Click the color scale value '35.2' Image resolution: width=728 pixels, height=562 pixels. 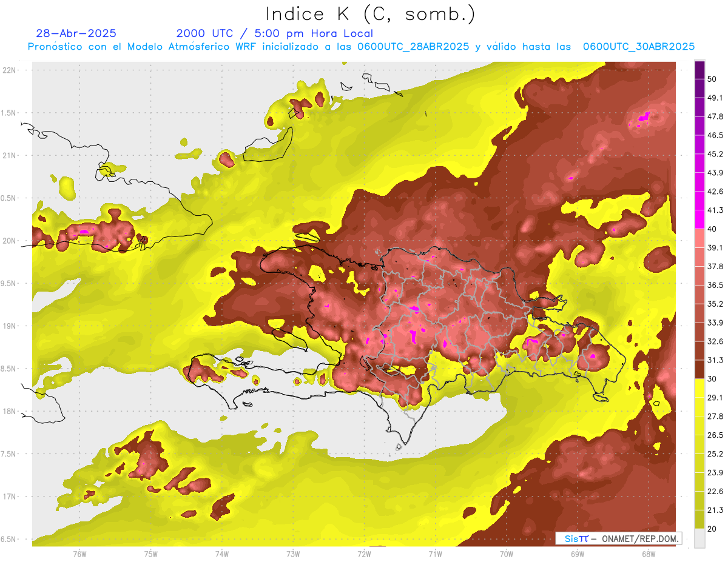[715, 304]
